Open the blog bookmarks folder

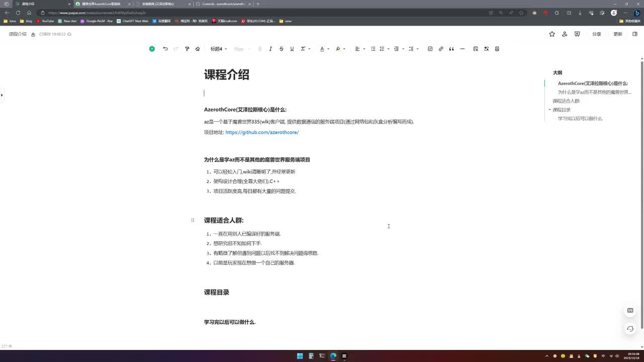[26, 21]
